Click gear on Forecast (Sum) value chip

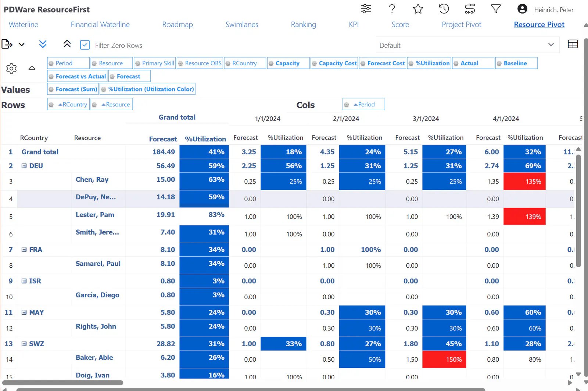[51, 89]
